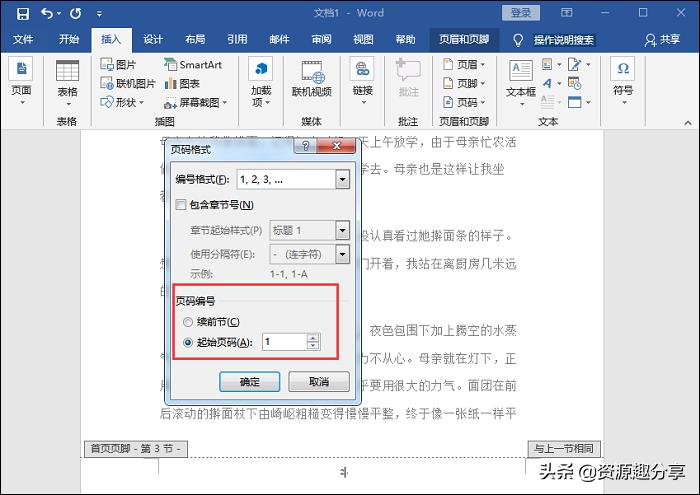Image resolution: width=700 pixels, height=495 pixels.
Task: Increase the start page number spinner
Action: pyautogui.click(x=313, y=338)
